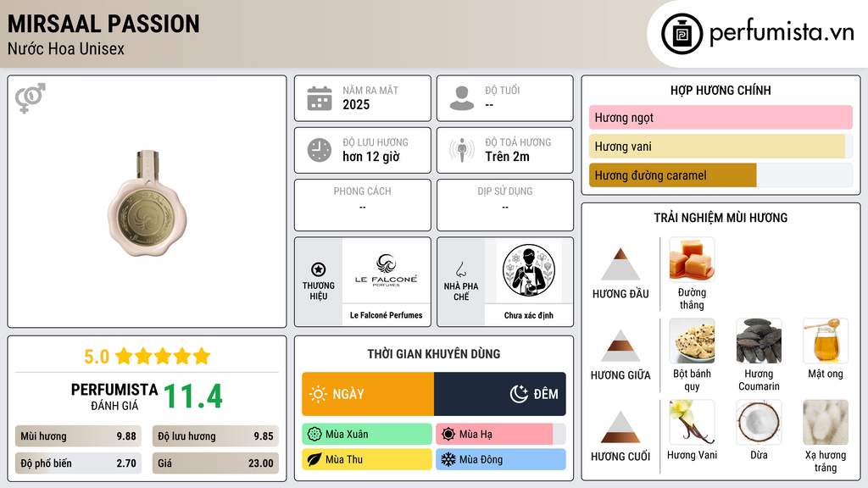Click the Độ lưu hương 9.85 score bar

click(215, 436)
